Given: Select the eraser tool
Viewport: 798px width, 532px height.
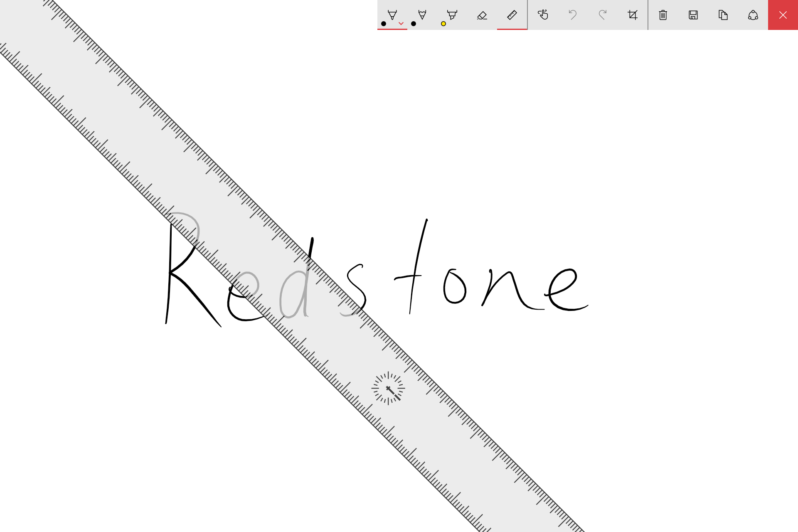Looking at the screenshot, I should click(x=482, y=15).
